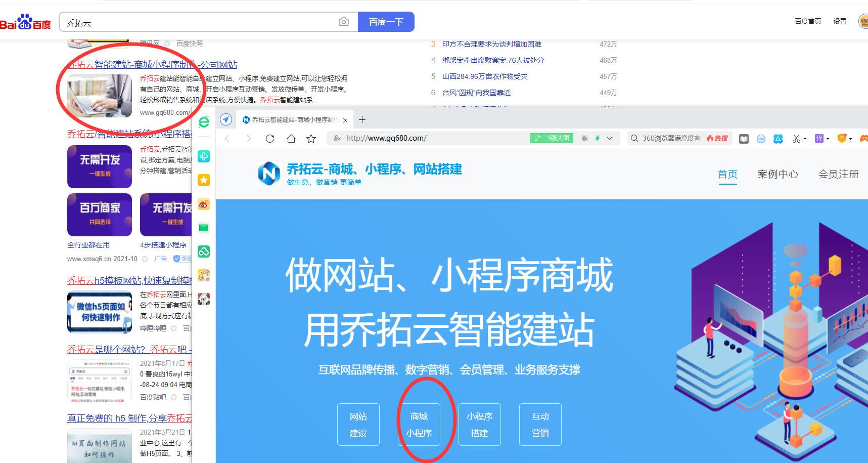Click the 热搜 hot search button

[717, 138]
